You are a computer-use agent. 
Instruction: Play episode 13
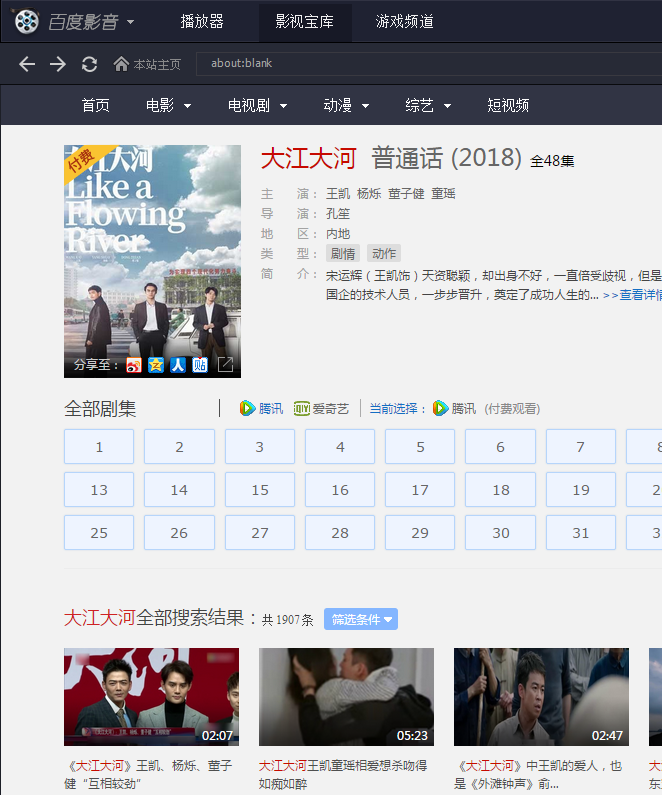tap(99, 490)
